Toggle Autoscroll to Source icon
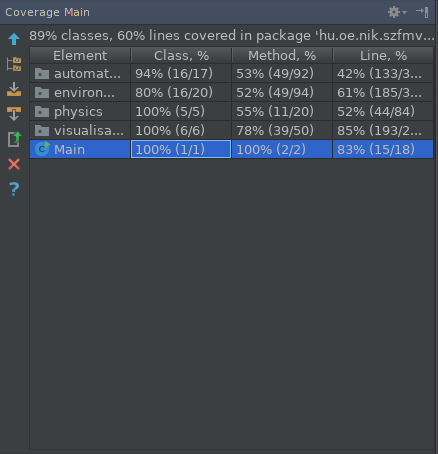Image resolution: width=438 pixels, height=454 pixels. [x=14, y=89]
